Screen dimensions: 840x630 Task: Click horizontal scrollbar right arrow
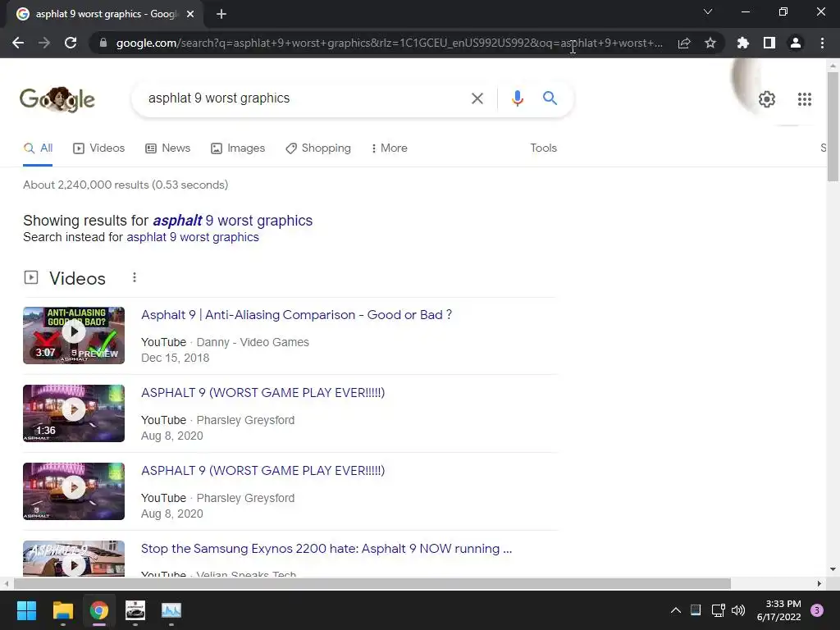click(x=819, y=583)
